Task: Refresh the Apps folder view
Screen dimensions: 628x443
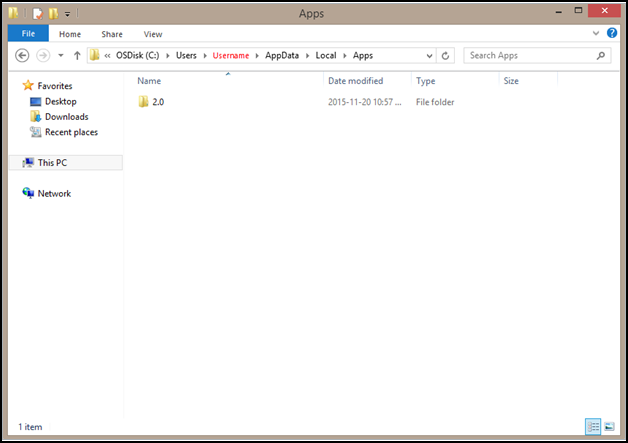Action: (445, 56)
